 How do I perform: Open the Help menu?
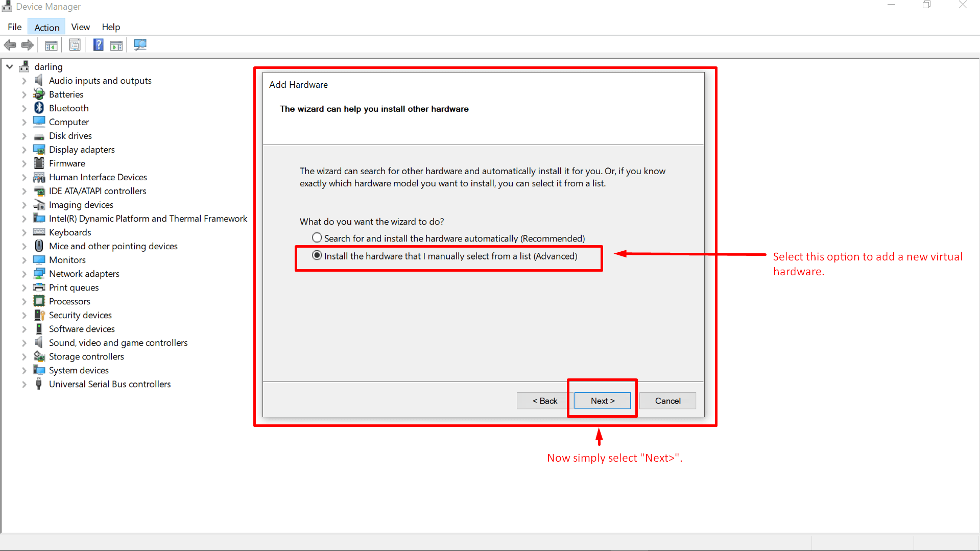tap(111, 27)
